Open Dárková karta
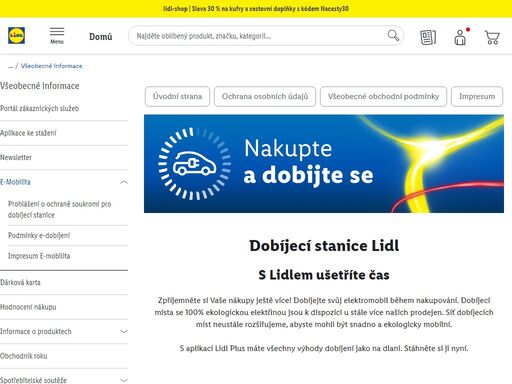 click(x=20, y=282)
